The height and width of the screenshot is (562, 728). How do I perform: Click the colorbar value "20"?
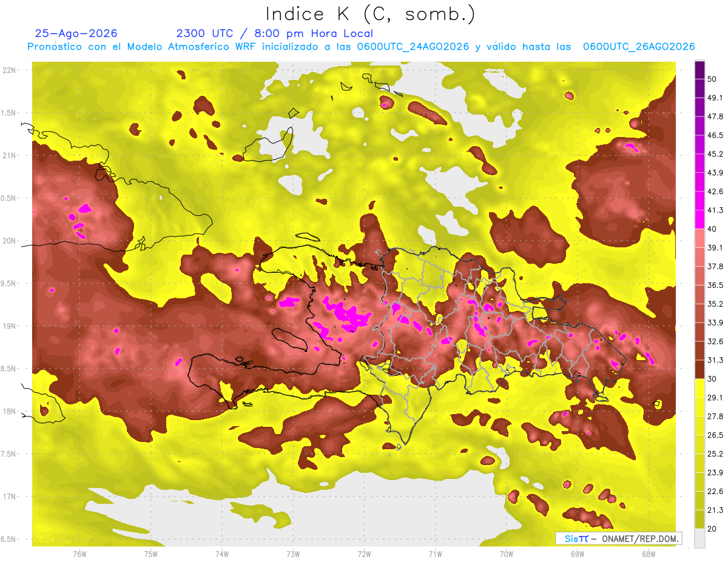coord(713,529)
